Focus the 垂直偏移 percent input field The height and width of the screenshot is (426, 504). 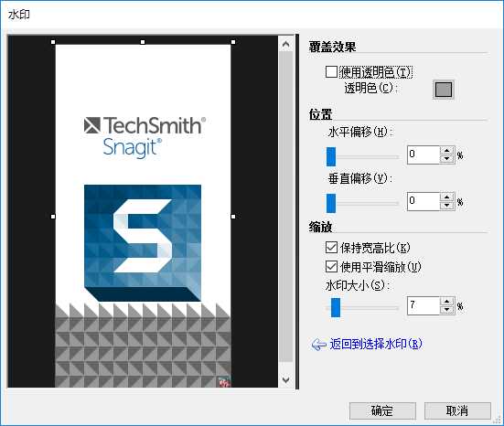pyautogui.click(x=423, y=201)
